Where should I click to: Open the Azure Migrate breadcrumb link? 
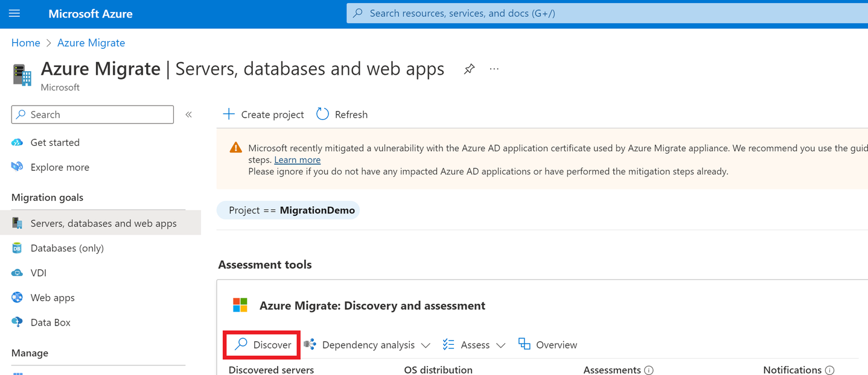(x=91, y=43)
